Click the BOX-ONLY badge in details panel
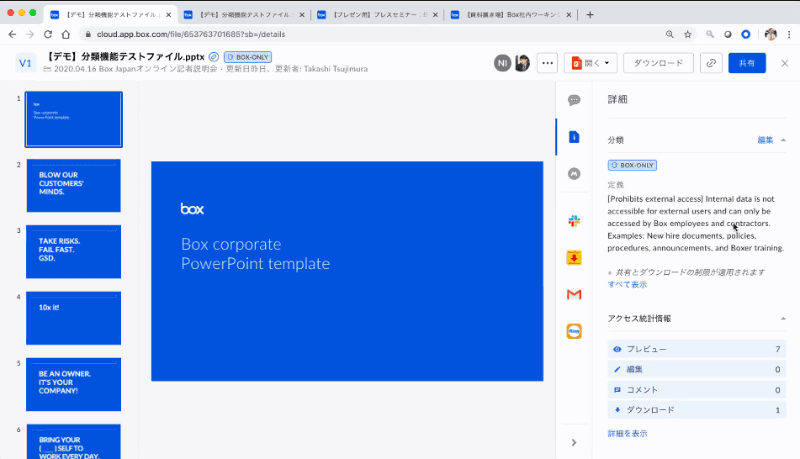The height and width of the screenshot is (459, 800). 632,165
